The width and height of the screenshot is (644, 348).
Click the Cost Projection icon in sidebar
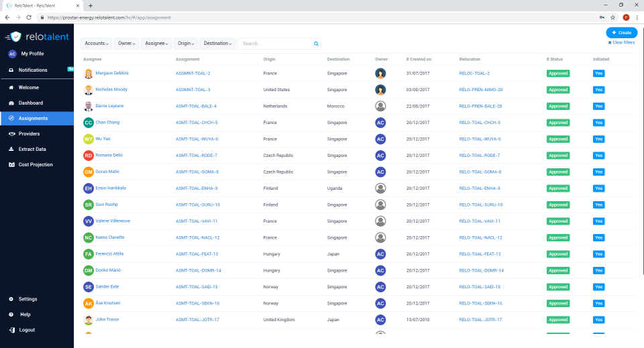pyautogui.click(x=11, y=164)
